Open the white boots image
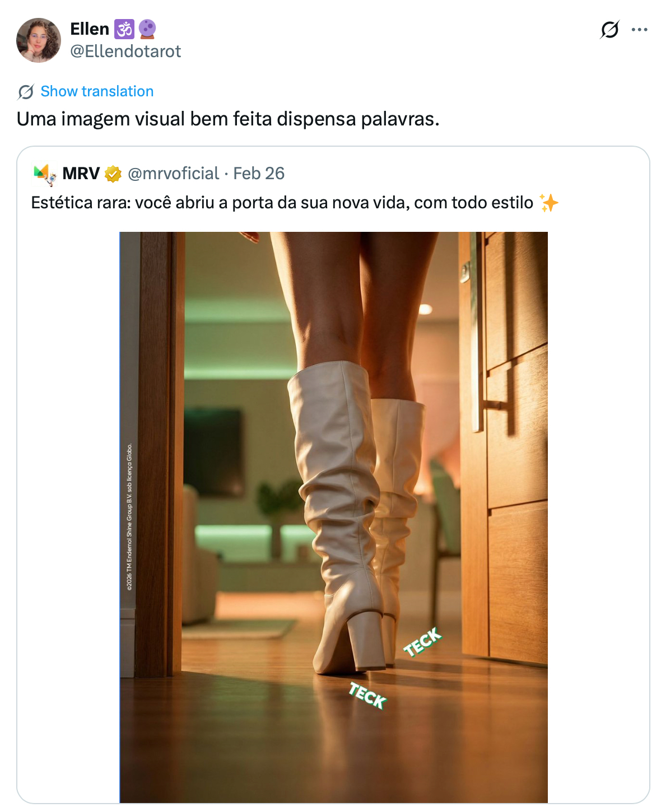This screenshot has height=812, width=661. point(333,517)
